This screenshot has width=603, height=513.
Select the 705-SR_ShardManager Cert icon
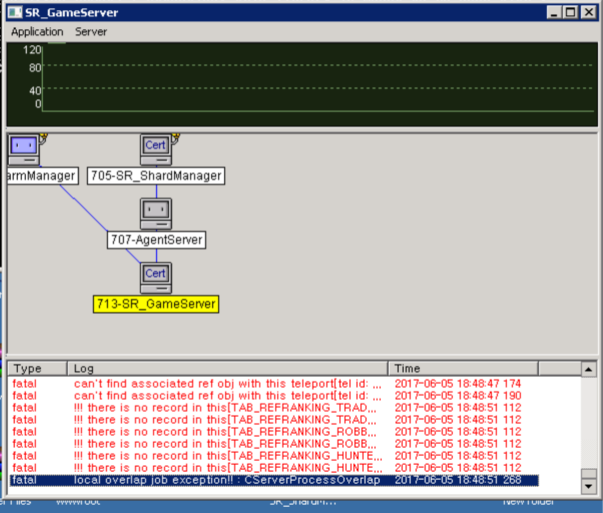click(156, 149)
